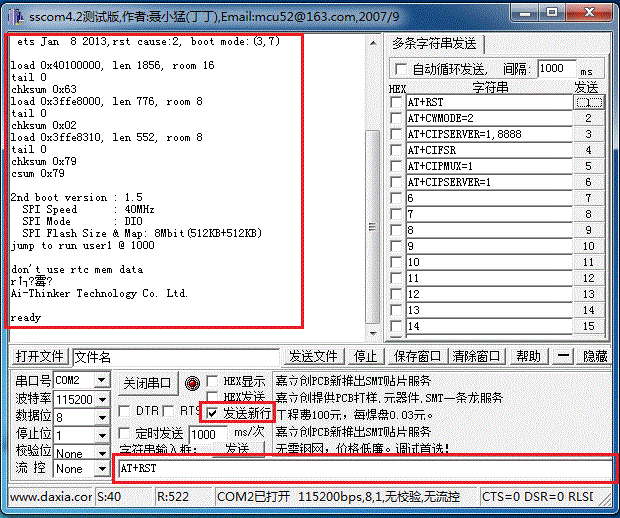Enable the 定时发送 timed send checkbox
Image resolution: width=620 pixels, height=518 pixels.
(x=124, y=433)
